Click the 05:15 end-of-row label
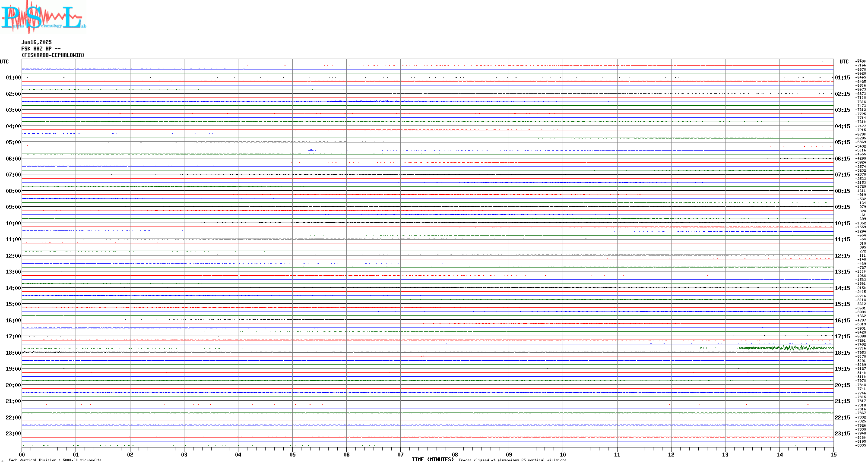 (843, 142)
